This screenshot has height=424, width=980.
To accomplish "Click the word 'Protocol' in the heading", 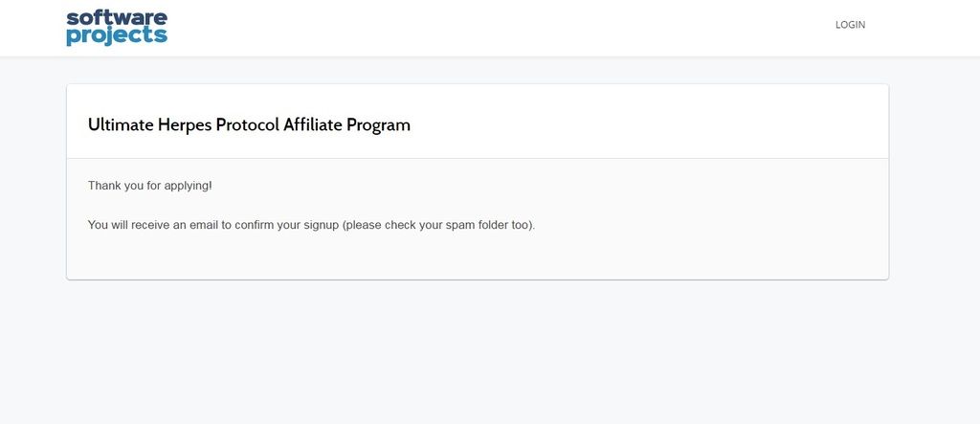I will [248, 124].
